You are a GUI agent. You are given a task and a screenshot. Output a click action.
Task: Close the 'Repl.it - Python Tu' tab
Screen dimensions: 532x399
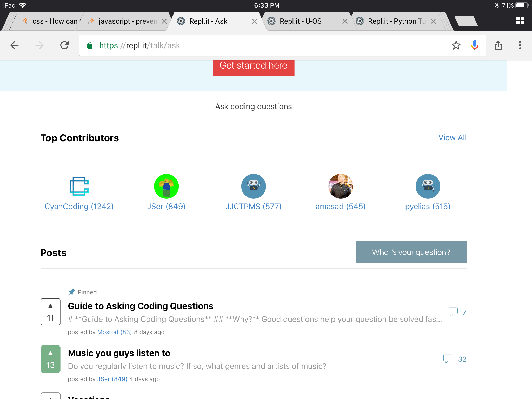coord(433,21)
